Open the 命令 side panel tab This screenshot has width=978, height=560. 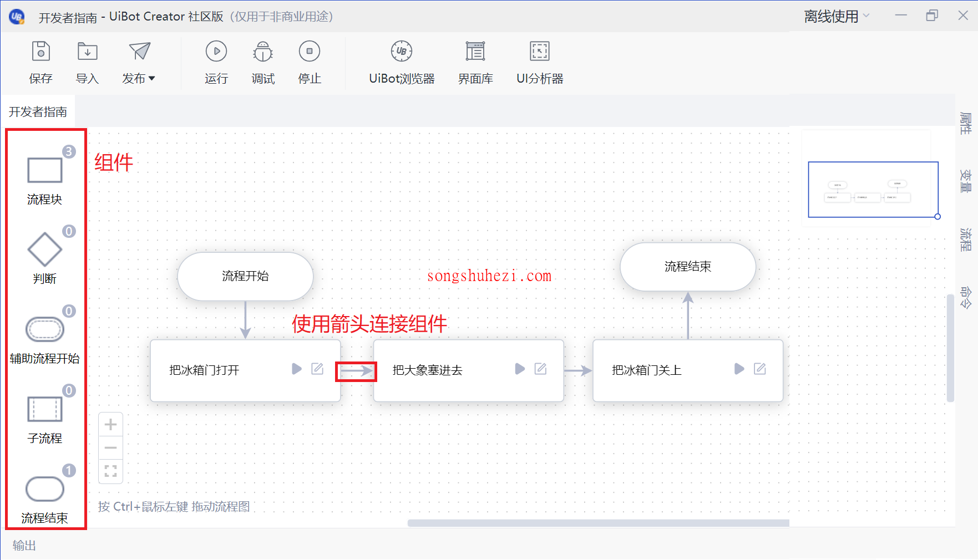966,297
